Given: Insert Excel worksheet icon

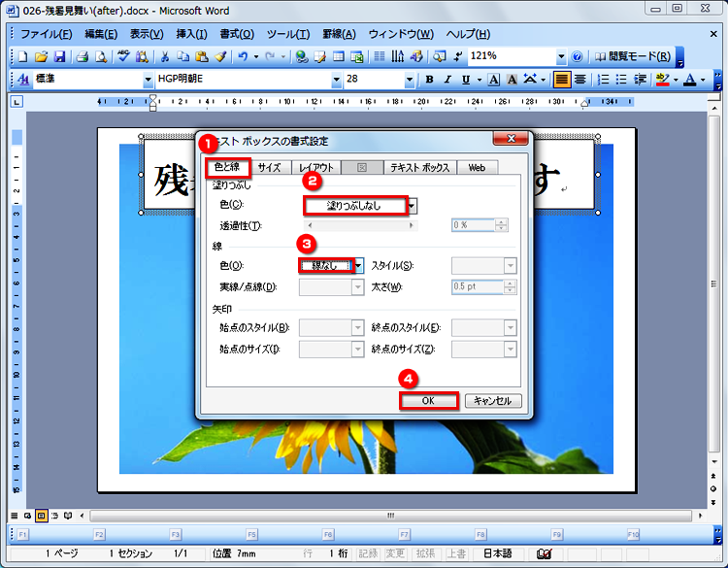Looking at the screenshot, I should pyautogui.click(x=357, y=56).
